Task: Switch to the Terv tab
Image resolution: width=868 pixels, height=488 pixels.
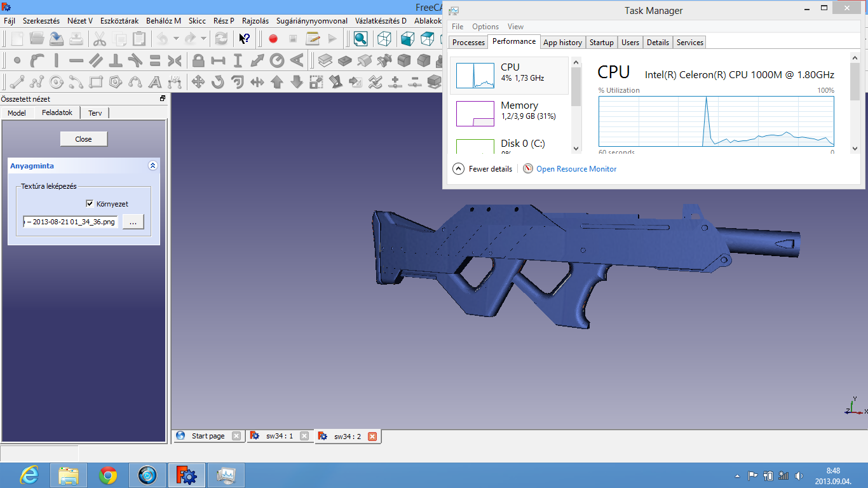Action: coord(95,113)
